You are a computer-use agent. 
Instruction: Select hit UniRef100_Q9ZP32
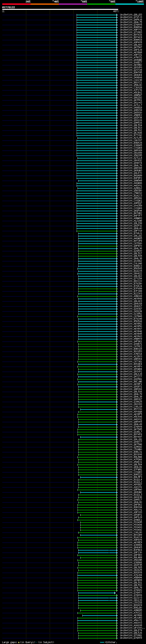[x=131, y=226]
